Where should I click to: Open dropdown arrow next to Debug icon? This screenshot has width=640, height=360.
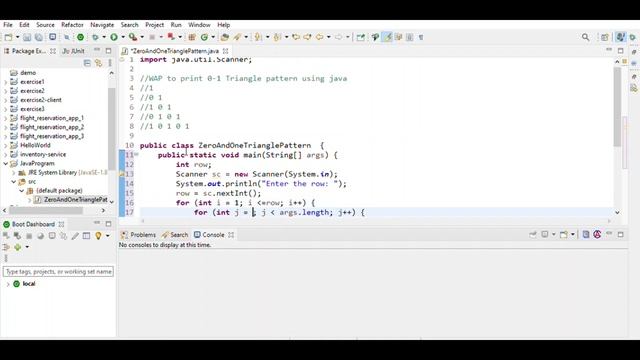click(104, 37)
